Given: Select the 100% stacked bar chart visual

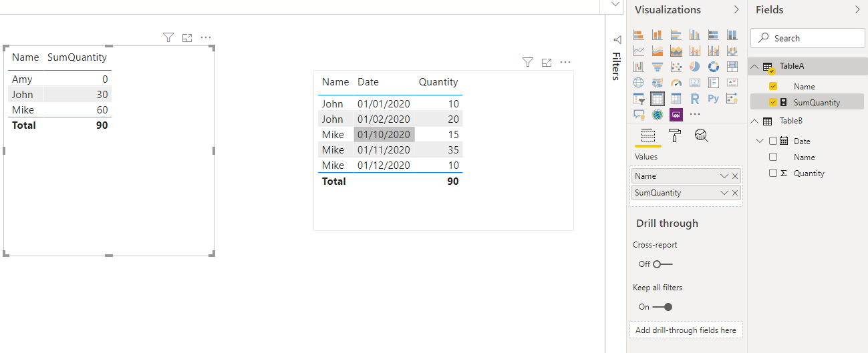Looking at the screenshot, I should [x=713, y=35].
